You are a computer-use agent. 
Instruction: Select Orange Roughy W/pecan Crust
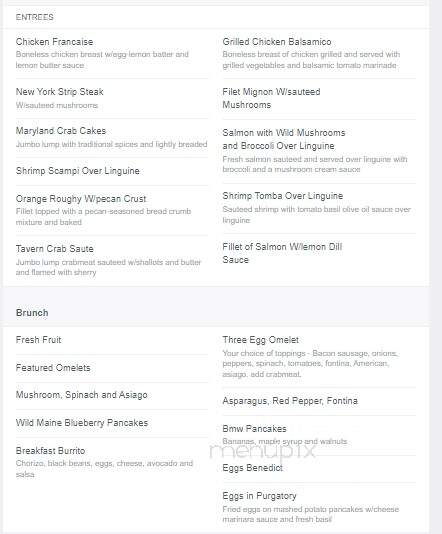(81, 199)
